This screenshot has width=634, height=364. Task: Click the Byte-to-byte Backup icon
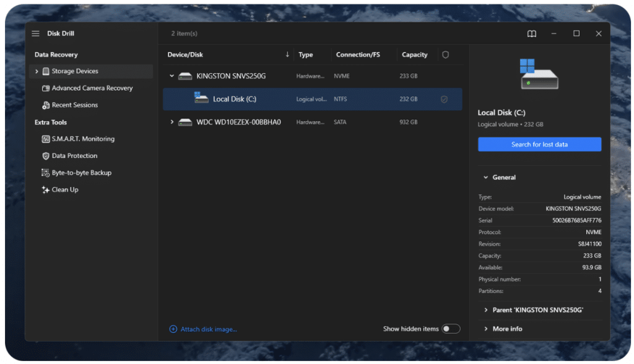46,173
